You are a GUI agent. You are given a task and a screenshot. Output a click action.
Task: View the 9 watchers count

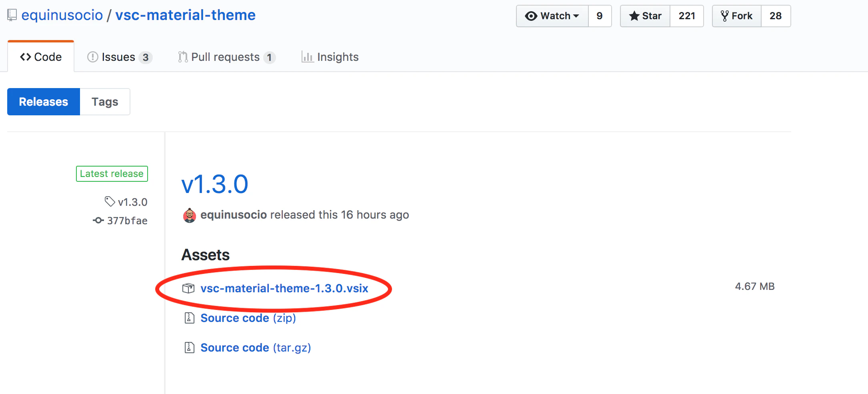coord(600,16)
